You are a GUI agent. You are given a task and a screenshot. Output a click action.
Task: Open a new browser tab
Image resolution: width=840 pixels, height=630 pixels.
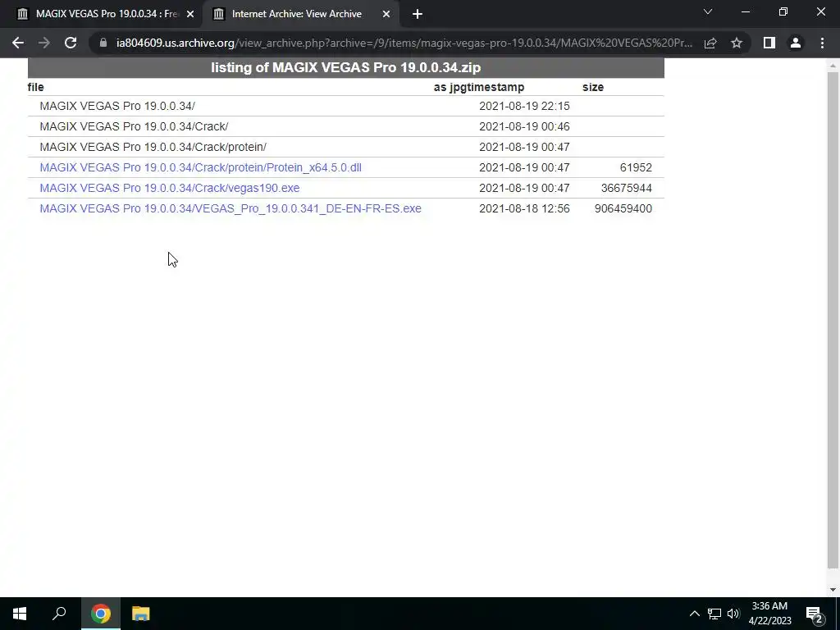418,14
